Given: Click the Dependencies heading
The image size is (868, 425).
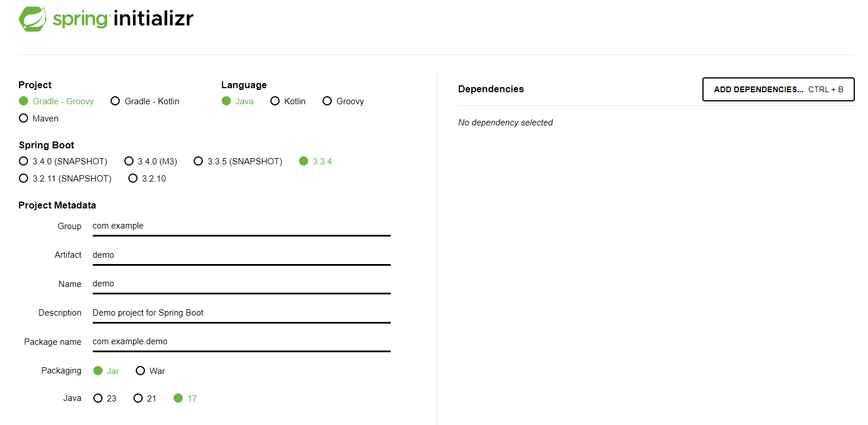Looking at the screenshot, I should coord(491,89).
